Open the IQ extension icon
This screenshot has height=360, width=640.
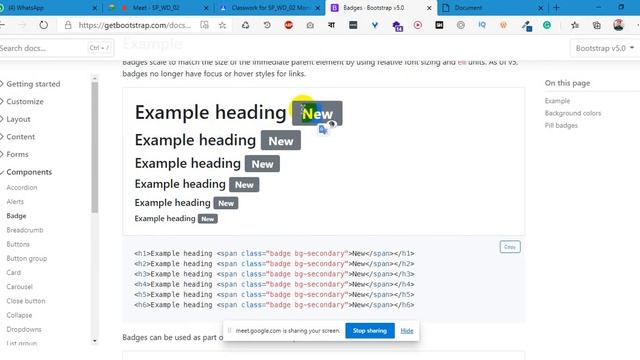tap(482, 25)
